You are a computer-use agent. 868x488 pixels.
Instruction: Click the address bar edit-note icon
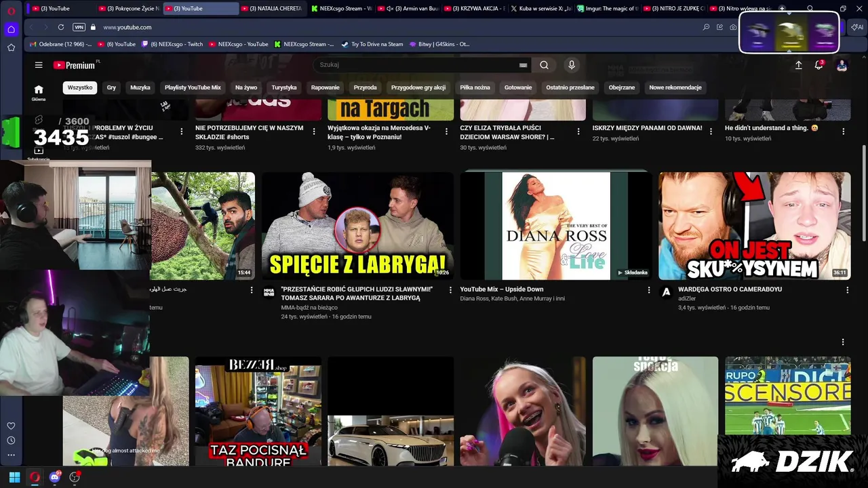[x=719, y=27]
